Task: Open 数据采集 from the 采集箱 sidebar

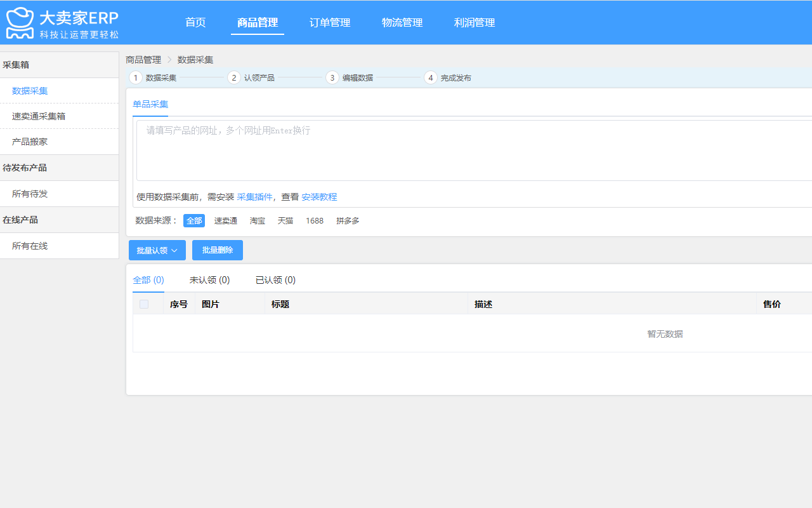Action: coord(28,91)
